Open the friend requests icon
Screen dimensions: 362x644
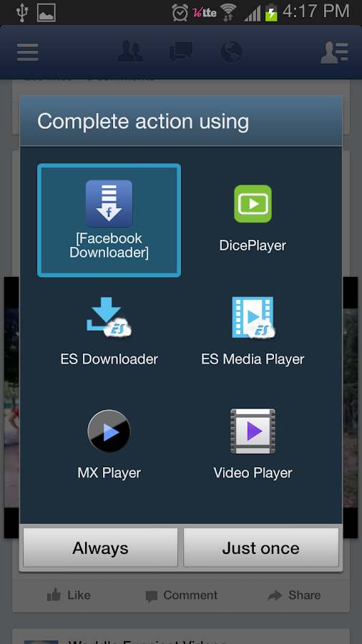pyautogui.click(x=130, y=52)
